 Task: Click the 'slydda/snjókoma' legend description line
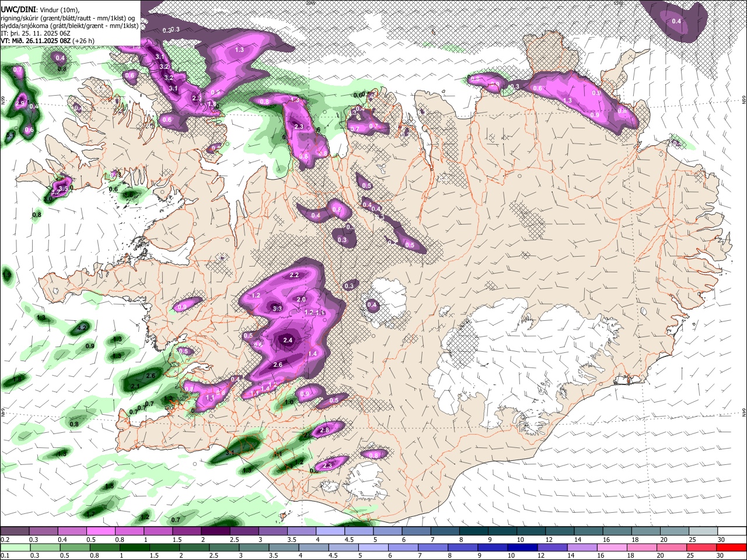69,25
